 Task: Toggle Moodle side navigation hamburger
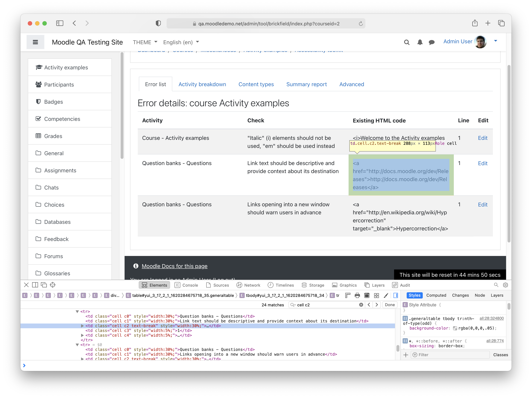coord(35,42)
